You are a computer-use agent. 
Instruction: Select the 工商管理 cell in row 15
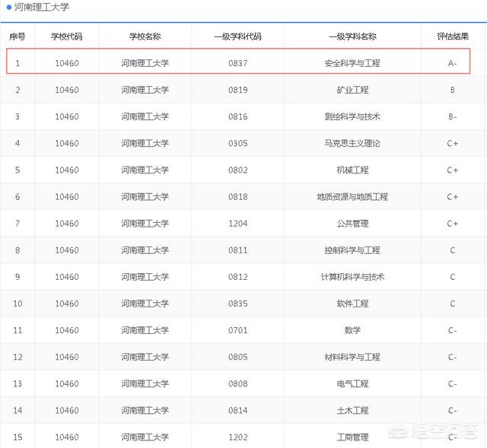coord(352,437)
